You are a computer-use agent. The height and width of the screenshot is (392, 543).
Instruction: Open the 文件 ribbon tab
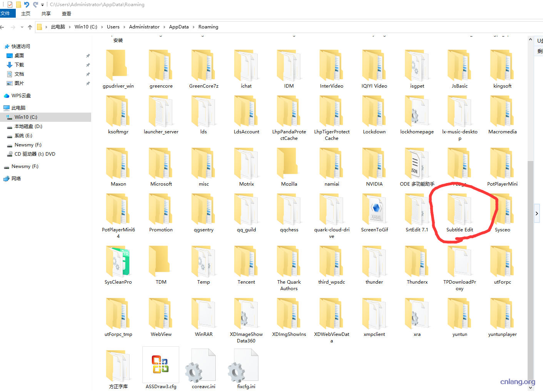[8, 13]
